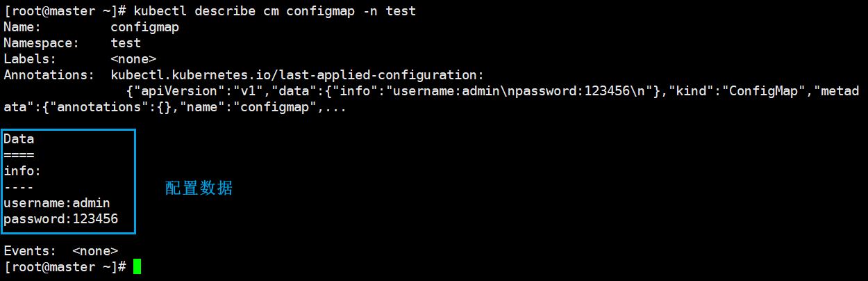Click the equals-sign separator under Data

pyautogui.click(x=19, y=155)
